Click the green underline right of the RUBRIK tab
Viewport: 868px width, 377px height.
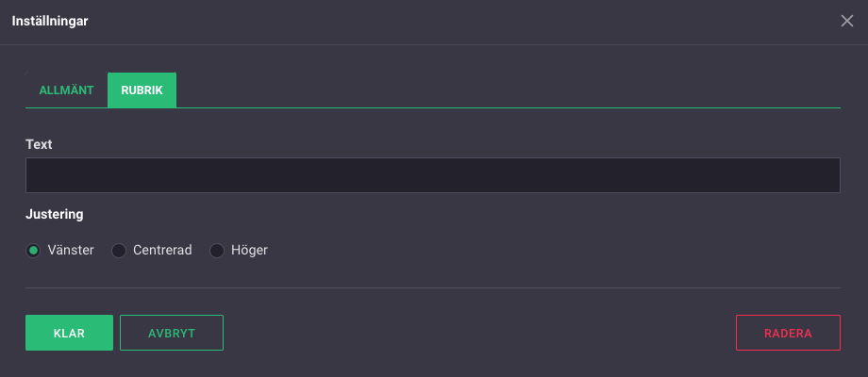point(509,107)
